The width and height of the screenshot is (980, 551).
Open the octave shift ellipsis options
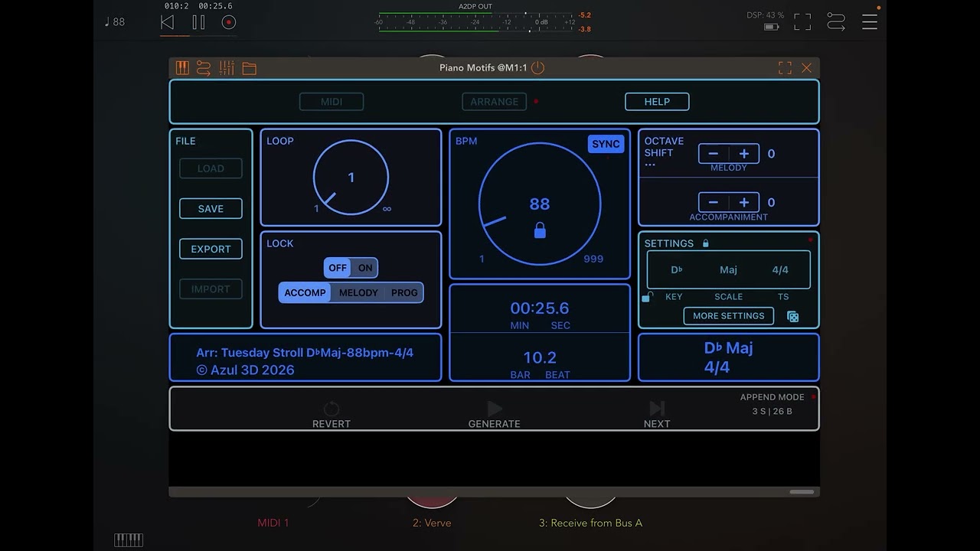point(650,165)
